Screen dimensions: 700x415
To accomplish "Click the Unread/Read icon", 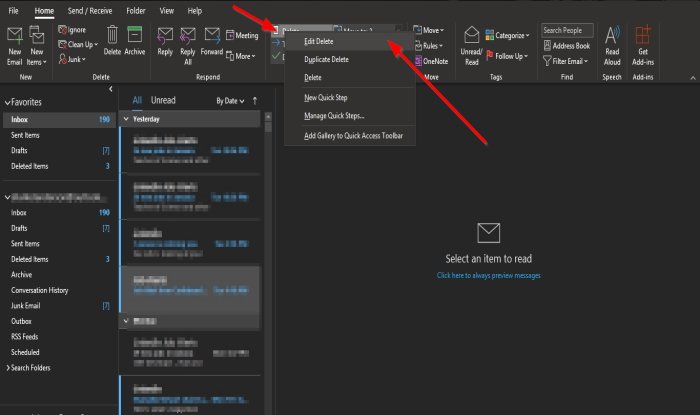I will [471, 38].
